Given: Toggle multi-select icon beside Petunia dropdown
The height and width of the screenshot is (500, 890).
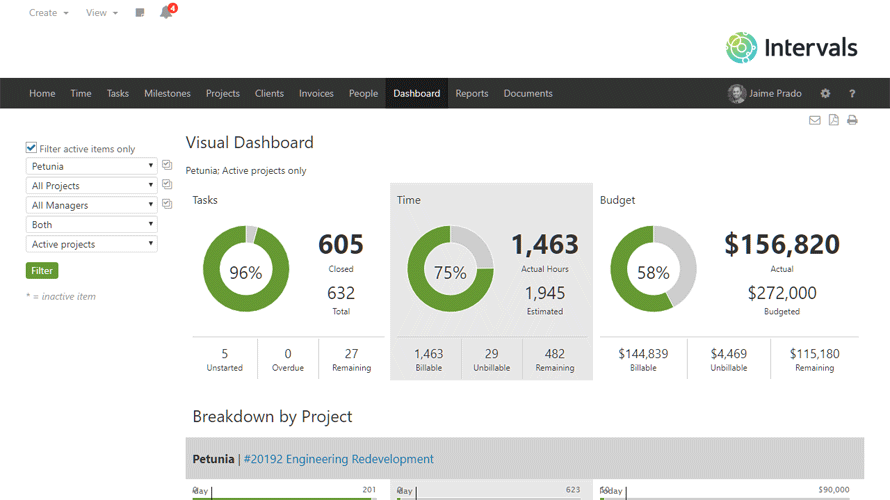Looking at the screenshot, I should (x=167, y=165).
